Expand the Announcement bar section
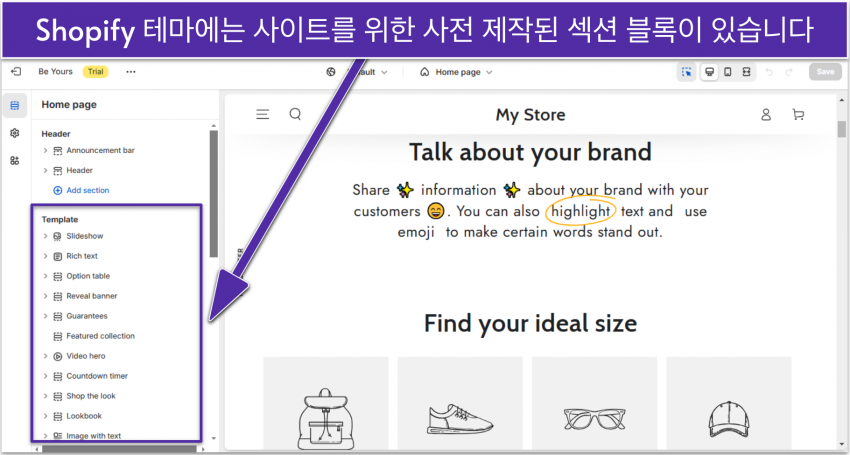This screenshot has height=455, width=850. coord(46,150)
